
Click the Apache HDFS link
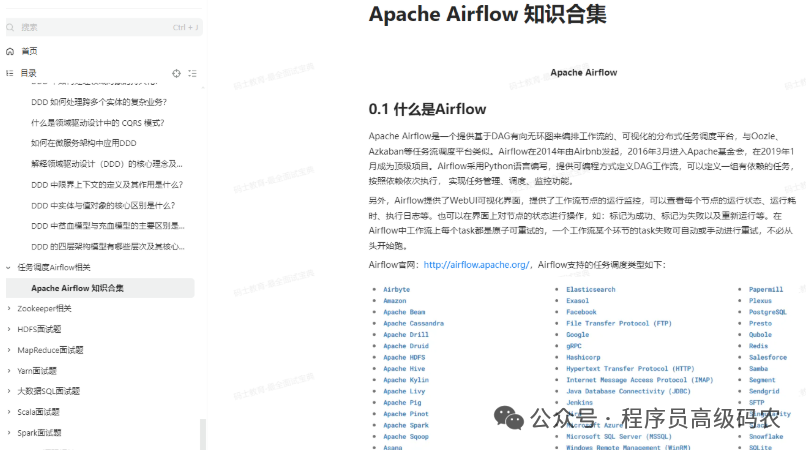(404, 357)
